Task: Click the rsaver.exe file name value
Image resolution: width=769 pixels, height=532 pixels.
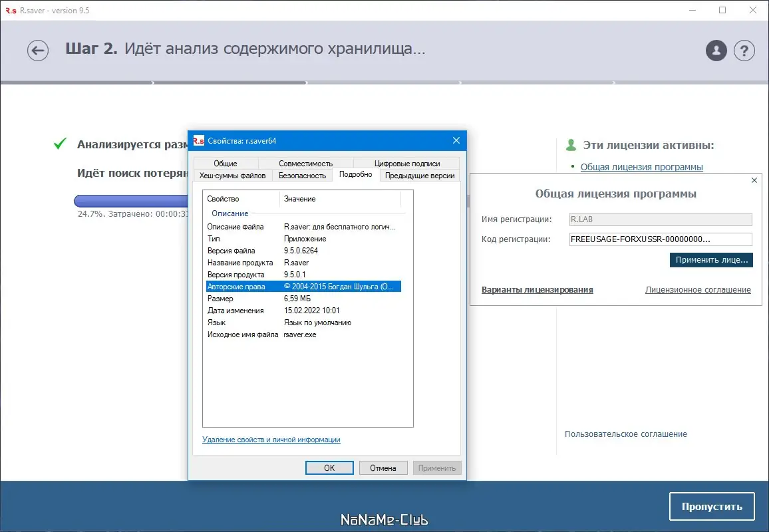Action: pyautogui.click(x=299, y=334)
